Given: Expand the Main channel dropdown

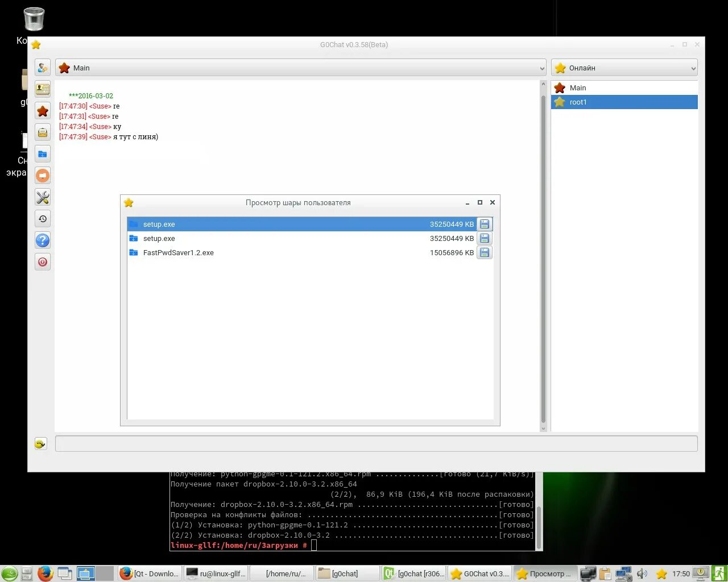Looking at the screenshot, I should click(301, 68).
